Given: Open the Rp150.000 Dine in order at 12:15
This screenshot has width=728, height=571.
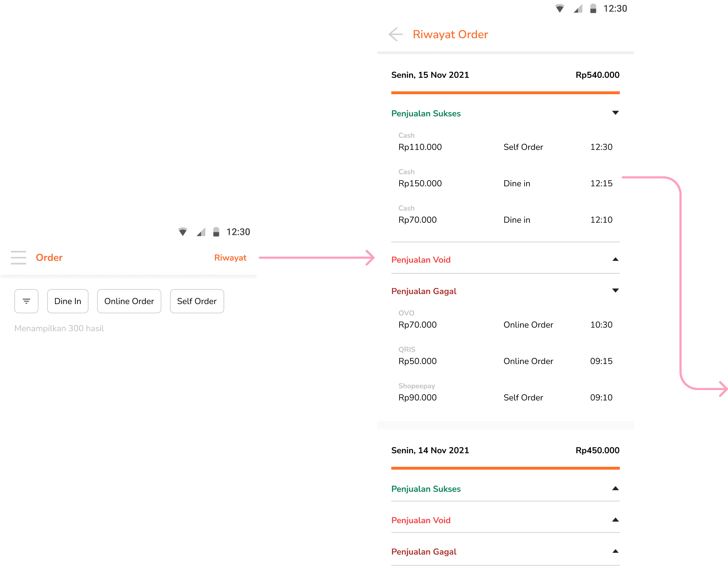Looking at the screenshot, I should click(x=505, y=180).
